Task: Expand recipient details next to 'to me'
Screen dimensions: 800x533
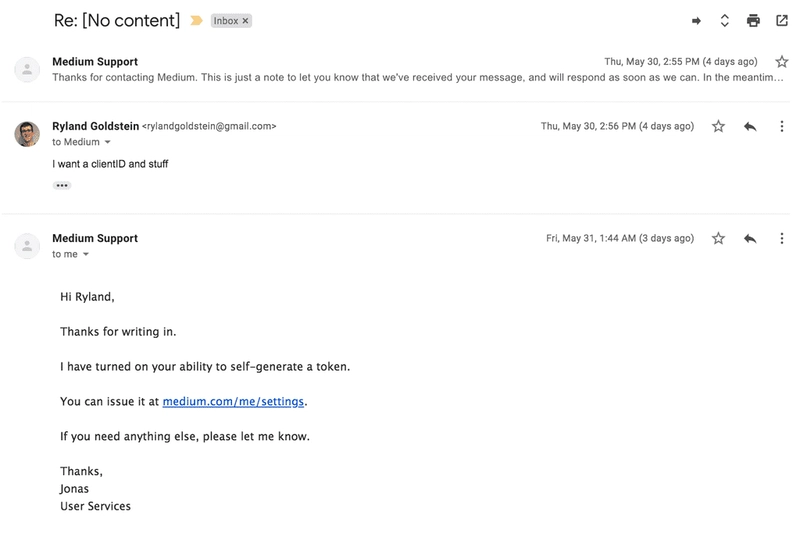Action: click(x=86, y=255)
